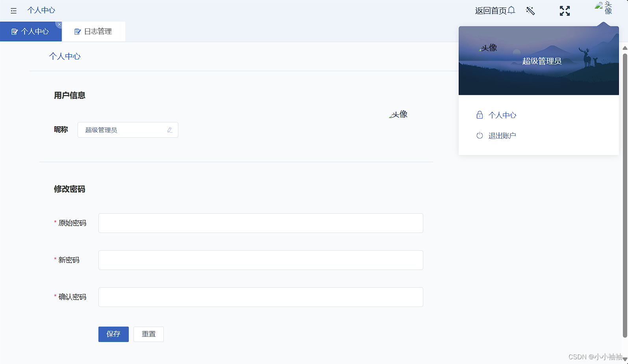
Task: Click the 头像 image in dropdown banner
Action: click(x=488, y=48)
